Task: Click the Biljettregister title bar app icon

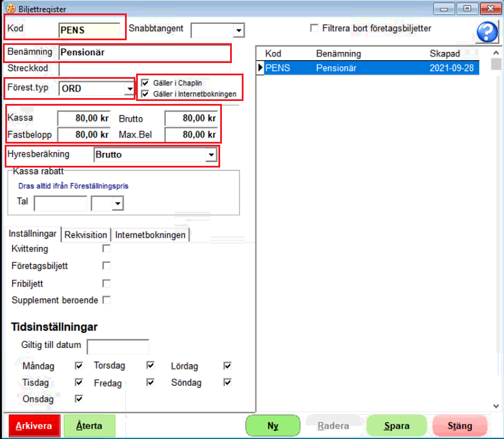Action: [x=10, y=9]
